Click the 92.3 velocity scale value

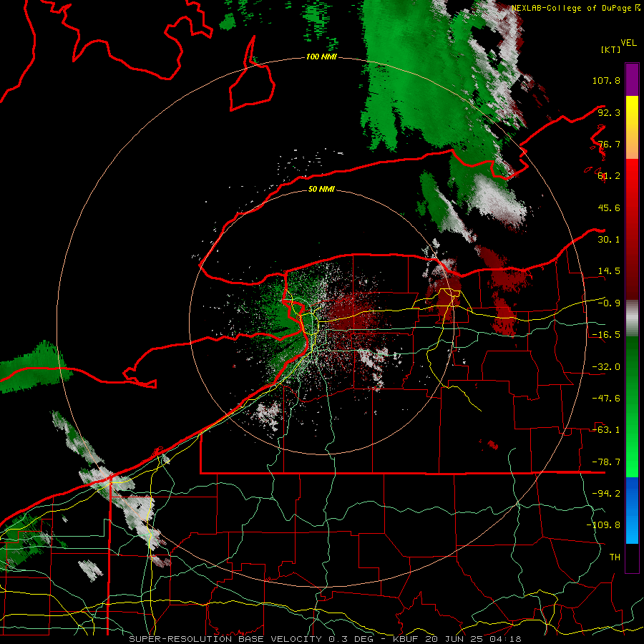coord(609,112)
